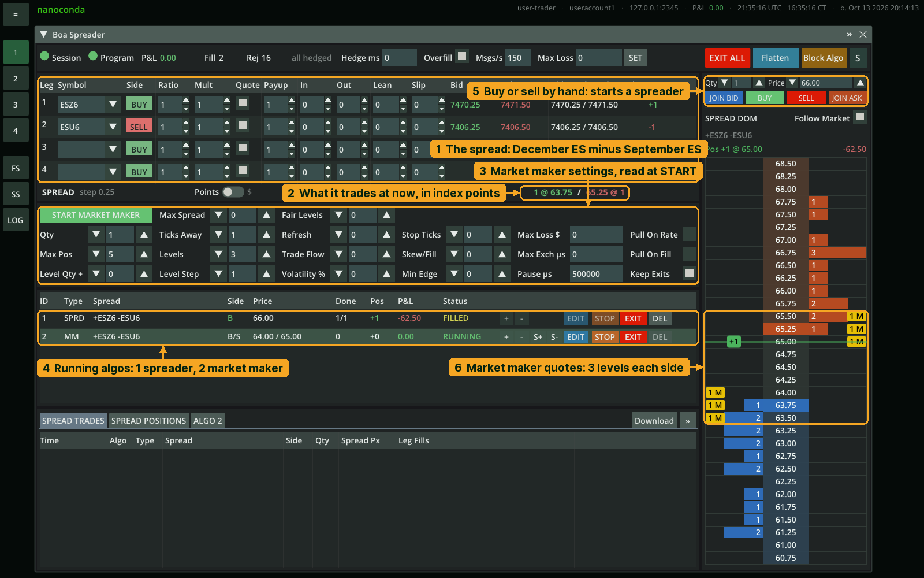Viewport: 924px width, 578px height.
Task: Decrease Ticks Away with down arrow
Action: [x=218, y=235]
